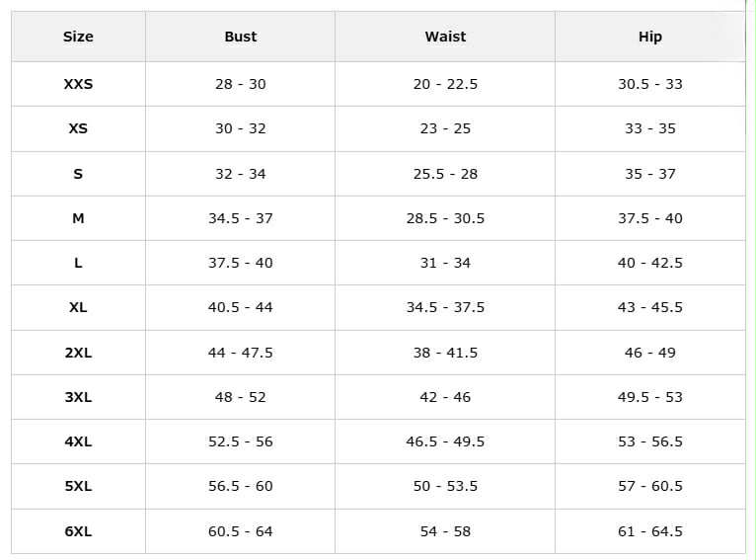Select the XS size row label
The image size is (756, 560).
(78, 128)
